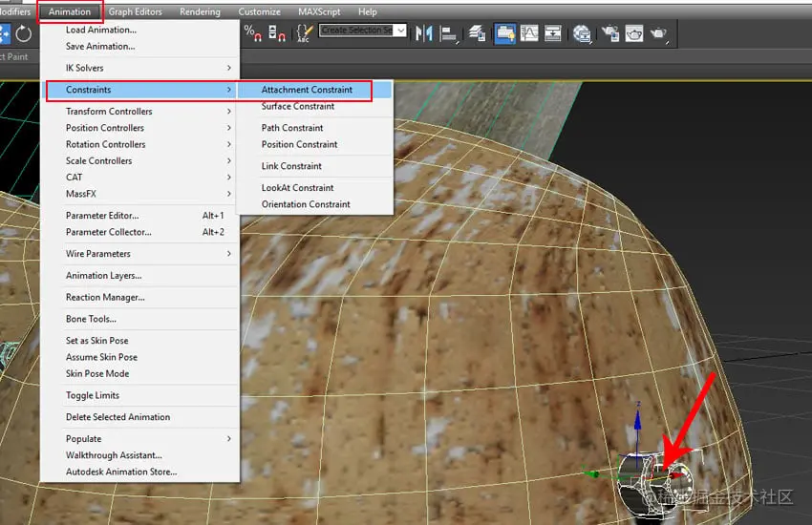
Task: Click the Render Setup icon
Action: (610, 33)
